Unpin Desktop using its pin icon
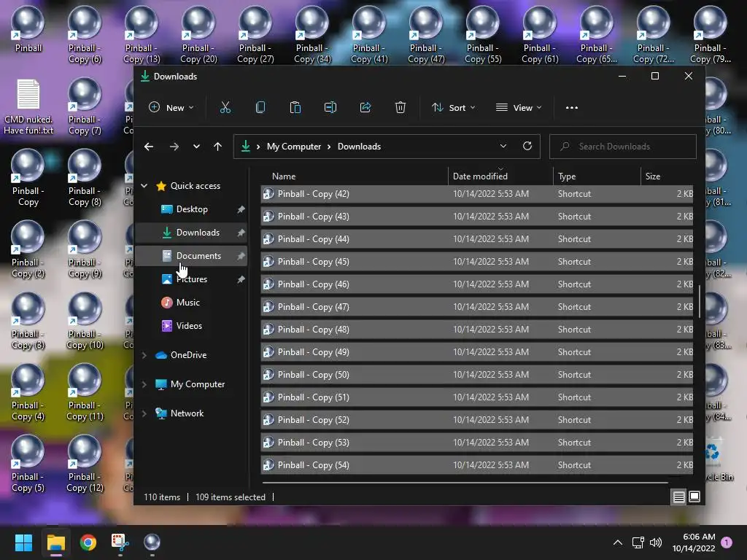The height and width of the screenshot is (560, 747). coord(241,209)
